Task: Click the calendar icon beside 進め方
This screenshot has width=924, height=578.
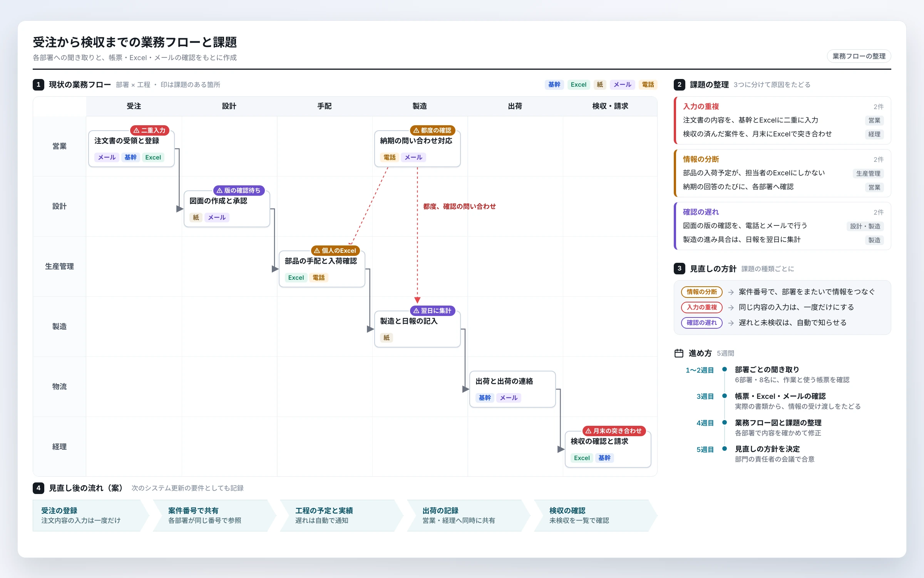Action: 679,353
